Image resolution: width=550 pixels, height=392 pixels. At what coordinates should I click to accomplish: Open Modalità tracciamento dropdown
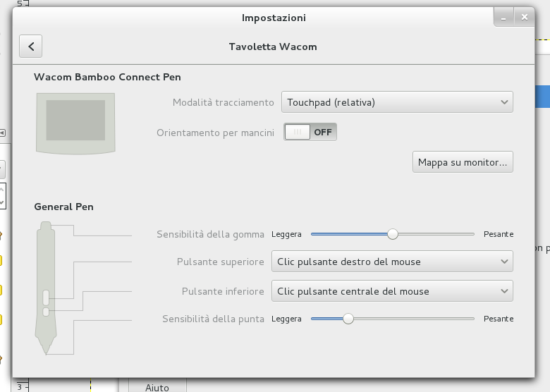(x=397, y=102)
